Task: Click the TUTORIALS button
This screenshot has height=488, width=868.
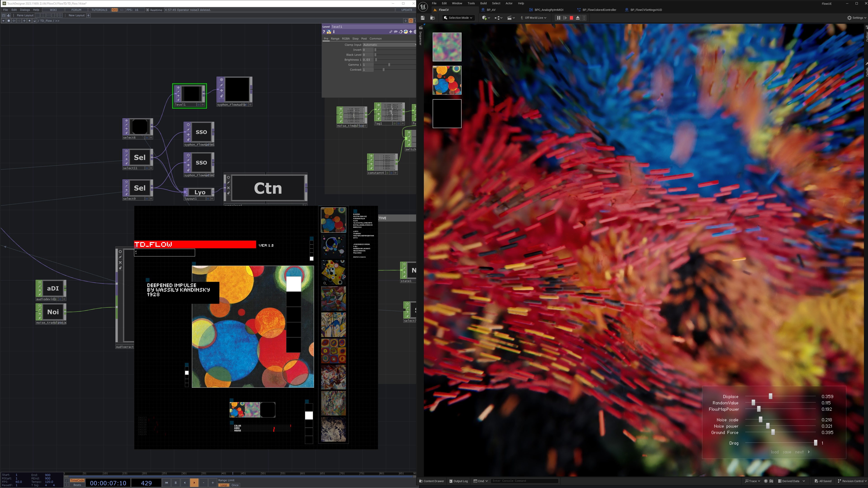Action: [x=99, y=10]
